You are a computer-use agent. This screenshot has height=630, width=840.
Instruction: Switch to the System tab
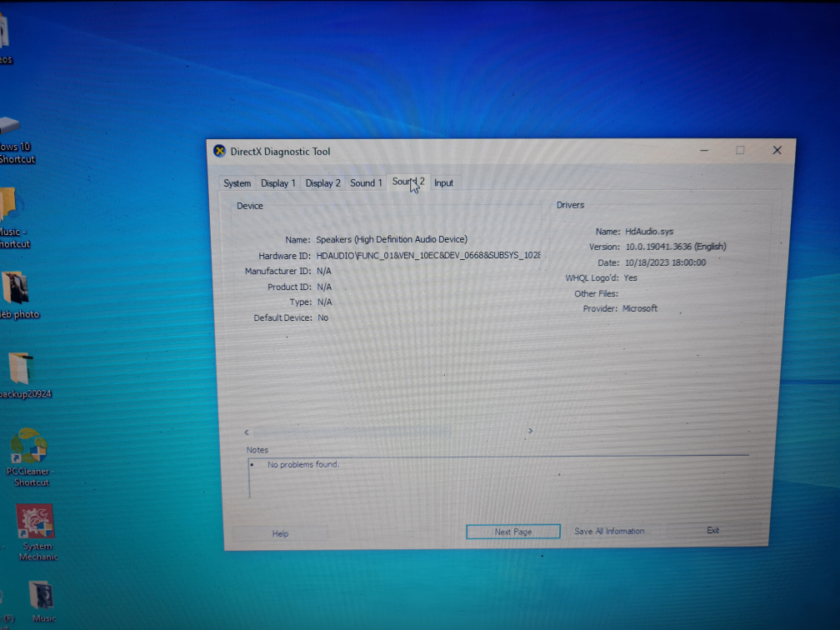(x=237, y=183)
